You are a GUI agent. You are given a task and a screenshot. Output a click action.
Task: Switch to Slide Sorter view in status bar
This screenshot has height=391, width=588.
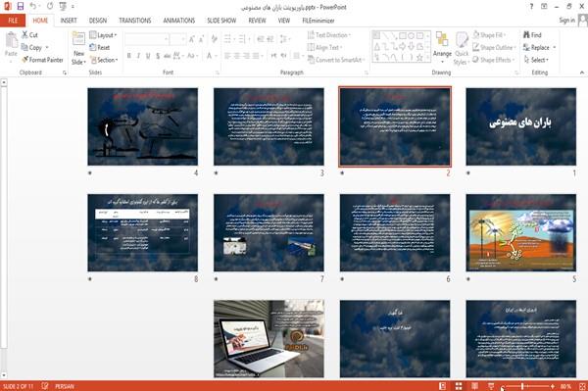tap(459, 386)
